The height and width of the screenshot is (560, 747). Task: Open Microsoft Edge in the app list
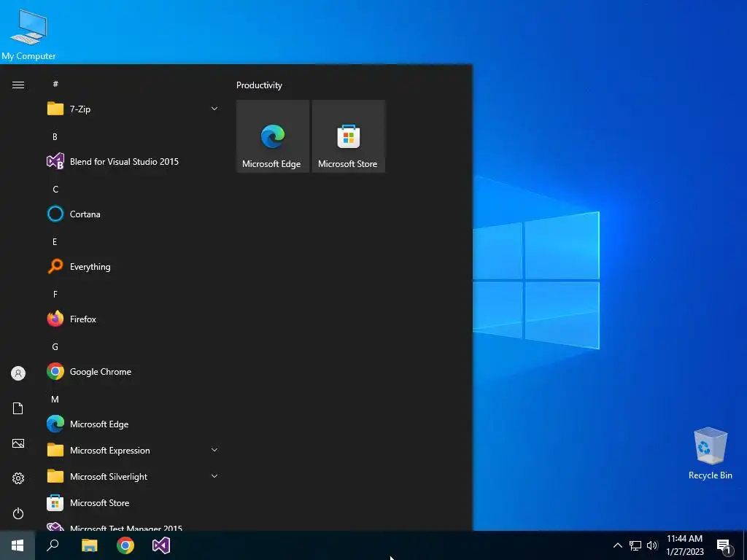point(133,424)
